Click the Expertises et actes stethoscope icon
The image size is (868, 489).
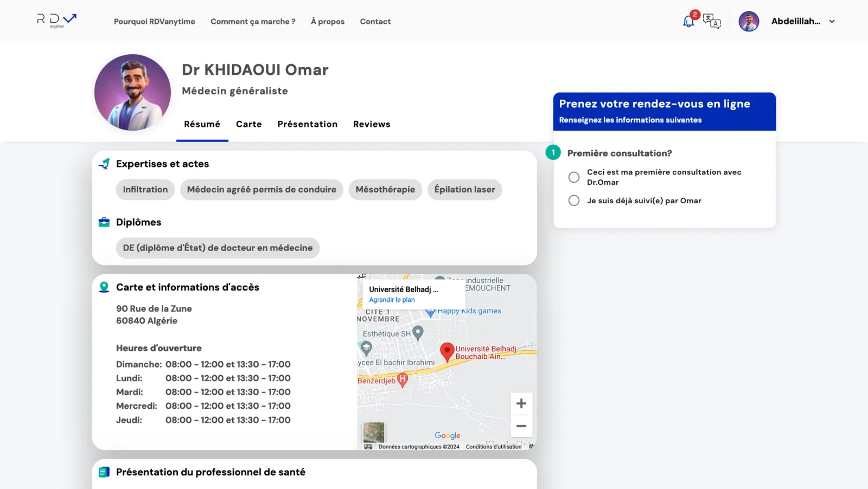(x=104, y=164)
